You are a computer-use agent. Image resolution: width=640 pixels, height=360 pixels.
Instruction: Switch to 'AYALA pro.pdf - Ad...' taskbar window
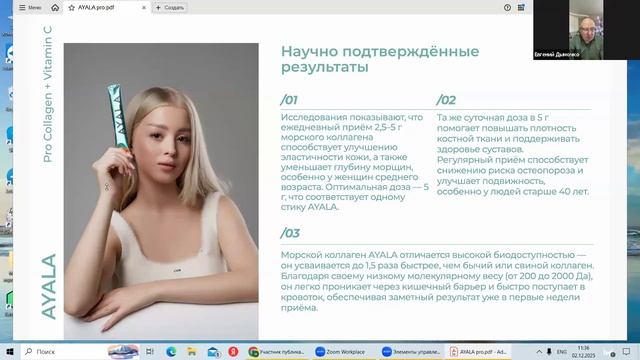[x=478, y=351]
